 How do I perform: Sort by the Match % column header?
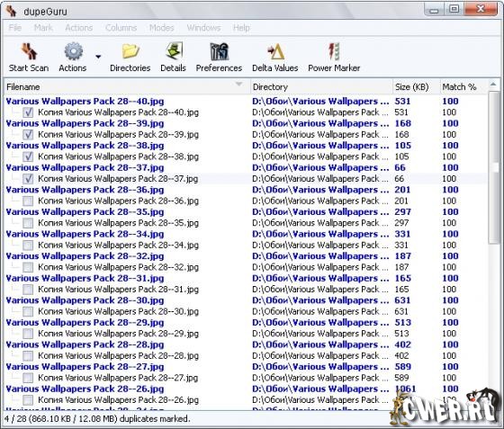point(463,87)
